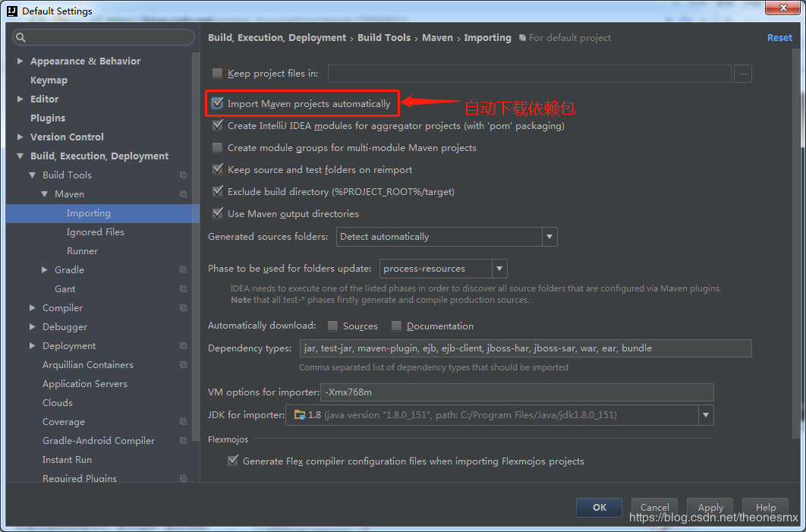Click Build Tools in the breadcrumb
The image size is (806, 532).
(384, 38)
